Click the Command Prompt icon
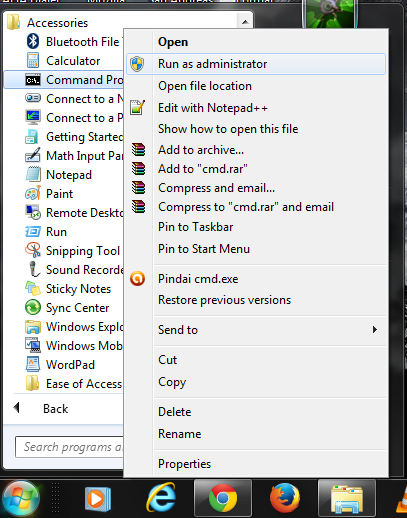This screenshot has height=518, width=407. coord(33,80)
